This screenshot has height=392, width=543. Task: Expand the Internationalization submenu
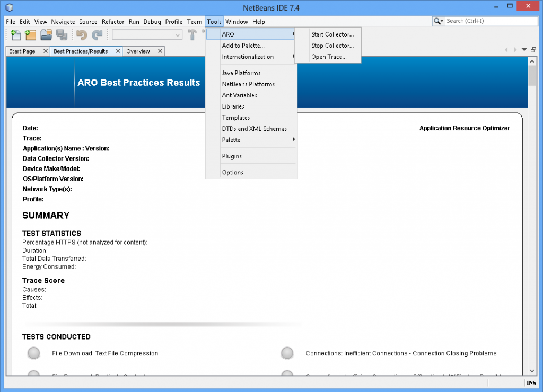251,57
